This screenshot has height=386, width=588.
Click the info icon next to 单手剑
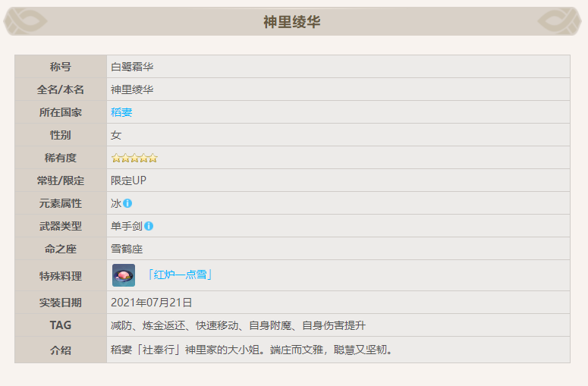tap(149, 226)
